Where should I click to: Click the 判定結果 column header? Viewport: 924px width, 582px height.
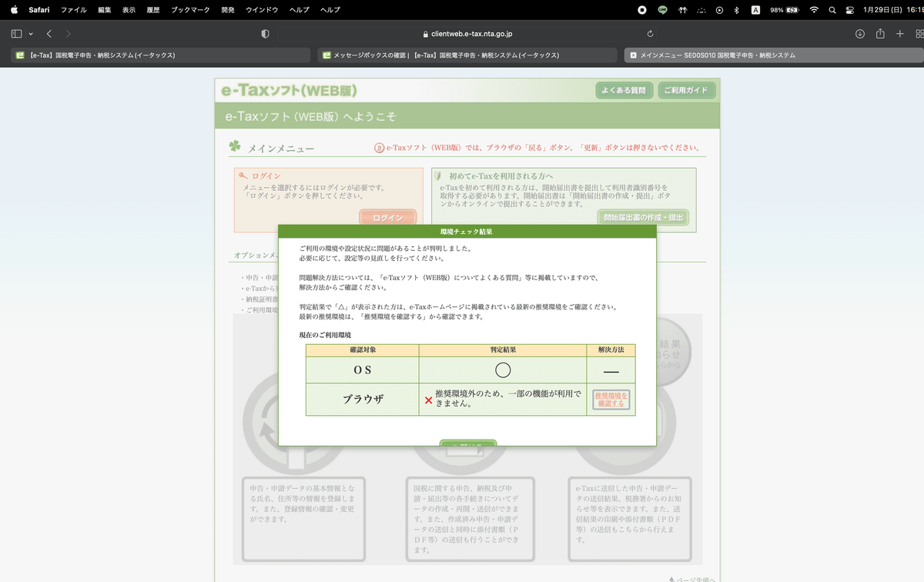(x=502, y=350)
